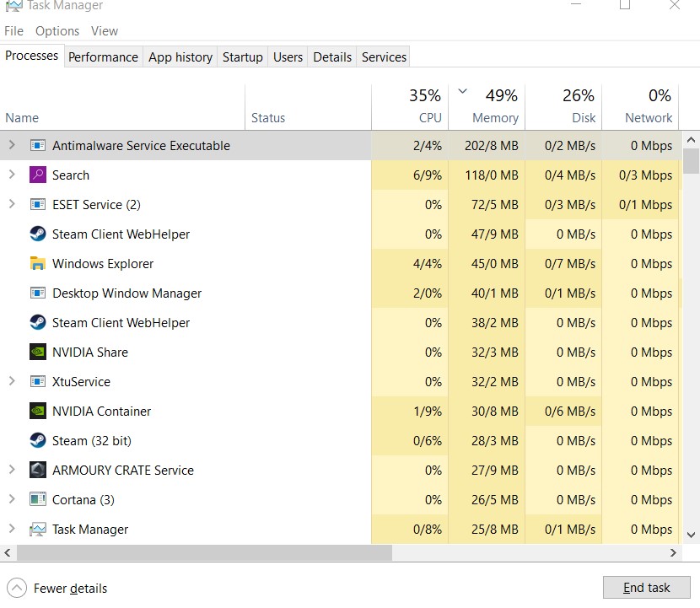Click the Fewer details circular arrow icon
The width and height of the screenshot is (700, 608).
17,588
